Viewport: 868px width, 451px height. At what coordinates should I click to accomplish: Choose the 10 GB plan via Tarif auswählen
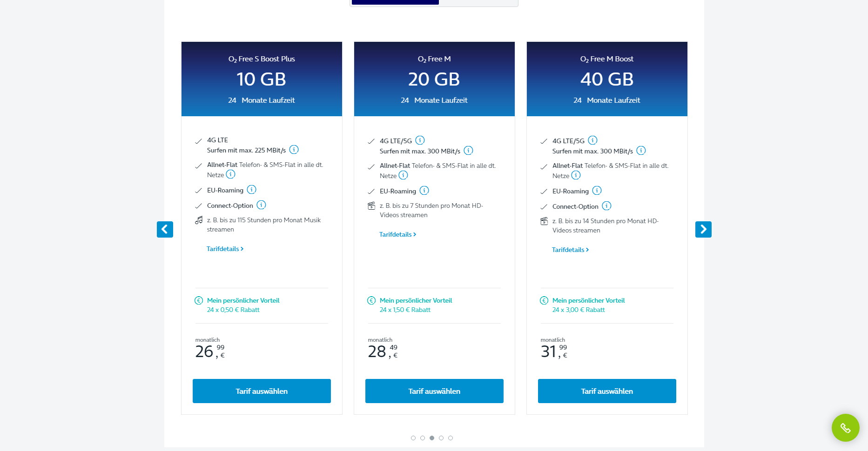[262, 391]
